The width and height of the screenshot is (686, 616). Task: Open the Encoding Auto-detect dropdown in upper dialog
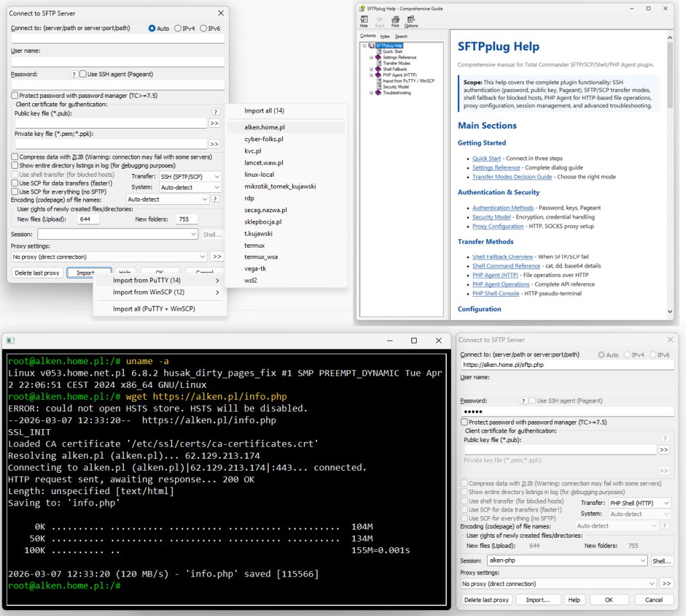(167, 200)
